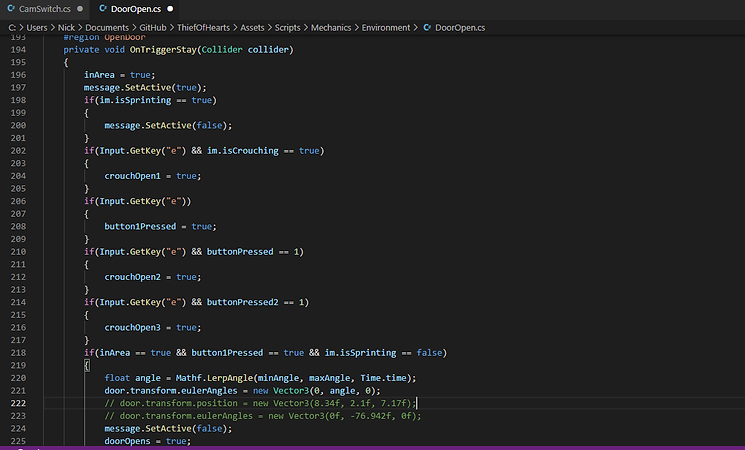Click the unsaved dot on CamSwitch.cs tab
Viewport: 745px width, 450px height.
tap(80, 9)
